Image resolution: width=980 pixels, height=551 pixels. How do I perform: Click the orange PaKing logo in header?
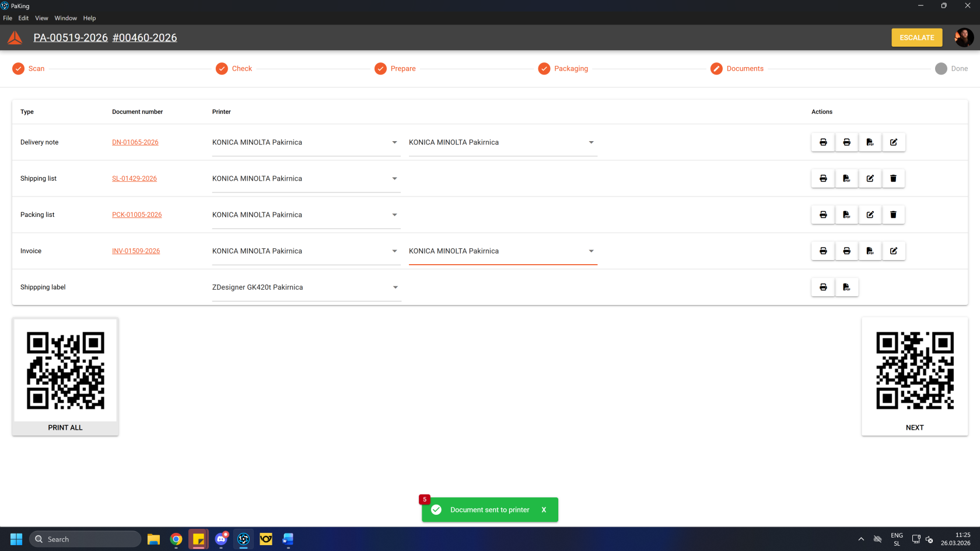click(x=15, y=38)
